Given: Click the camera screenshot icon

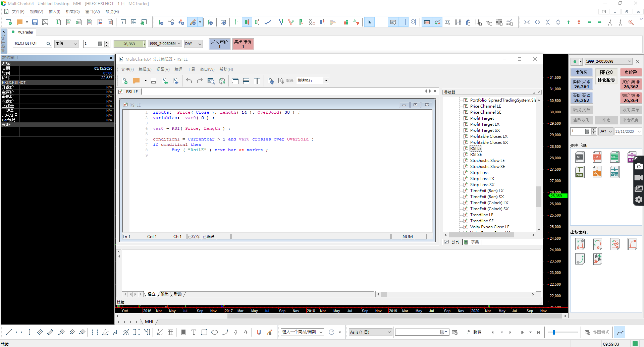Looking at the screenshot, I should 639,167.
